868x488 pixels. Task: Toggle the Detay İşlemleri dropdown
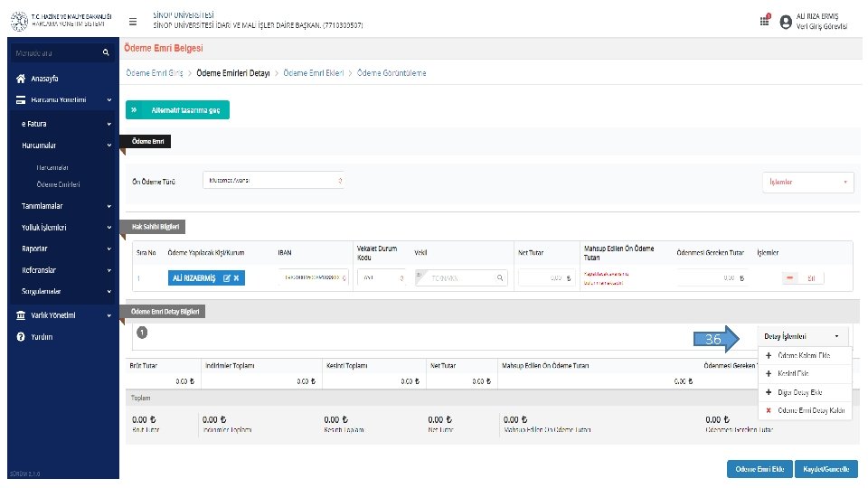coord(802,336)
